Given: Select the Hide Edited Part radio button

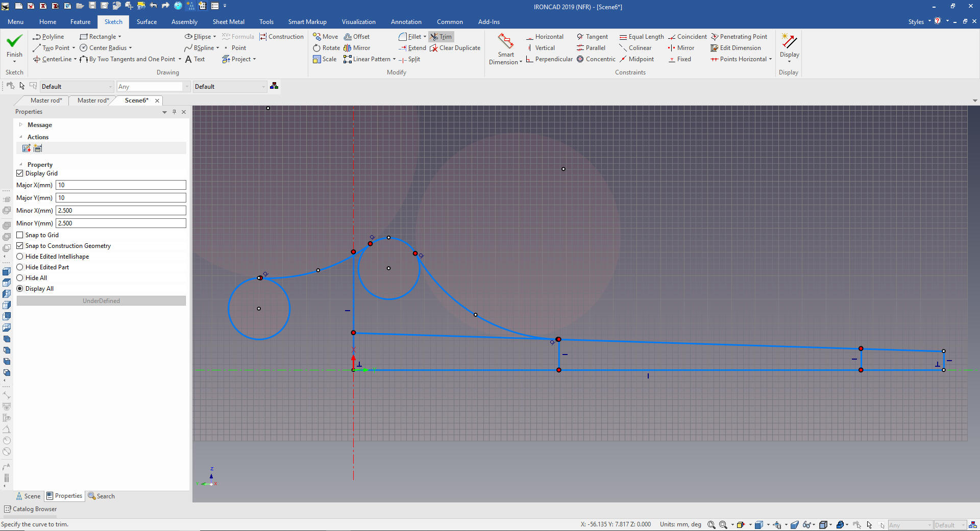Looking at the screenshot, I should tap(20, 267).
